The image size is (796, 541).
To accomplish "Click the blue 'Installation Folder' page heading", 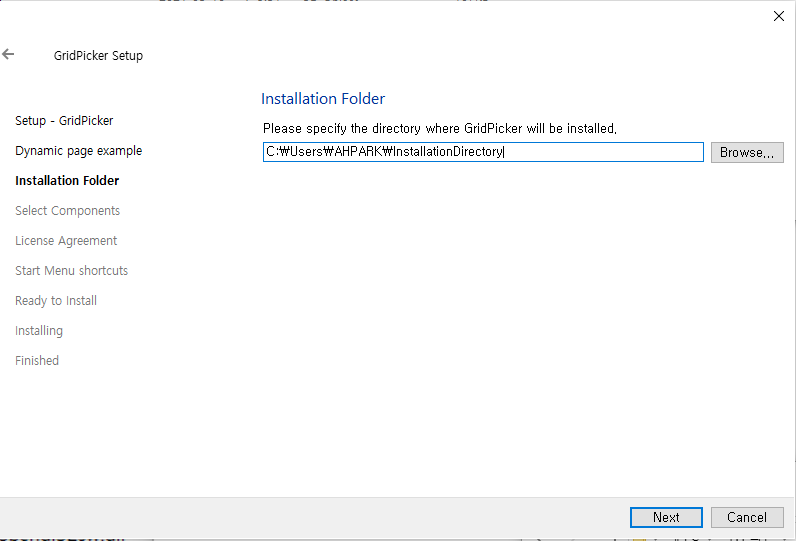I will (x=323, y=98).
